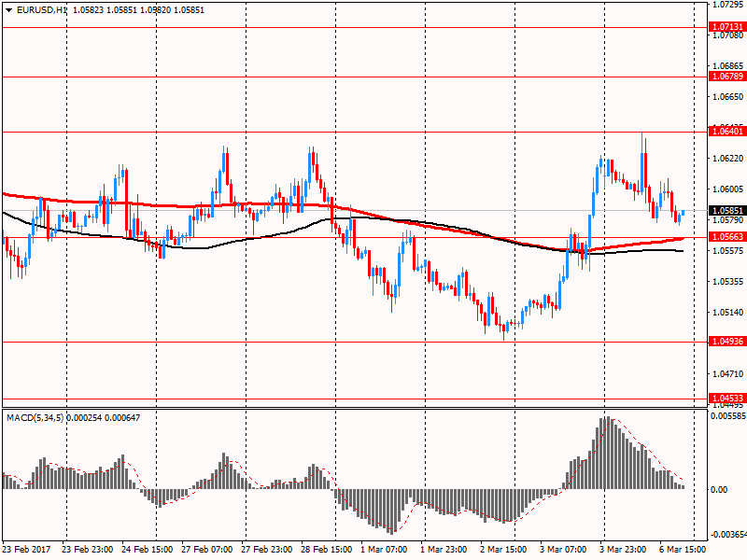Click the 6 Mar 15:00 time label
This screenshot has height=560, width=747.
point(683,549)
